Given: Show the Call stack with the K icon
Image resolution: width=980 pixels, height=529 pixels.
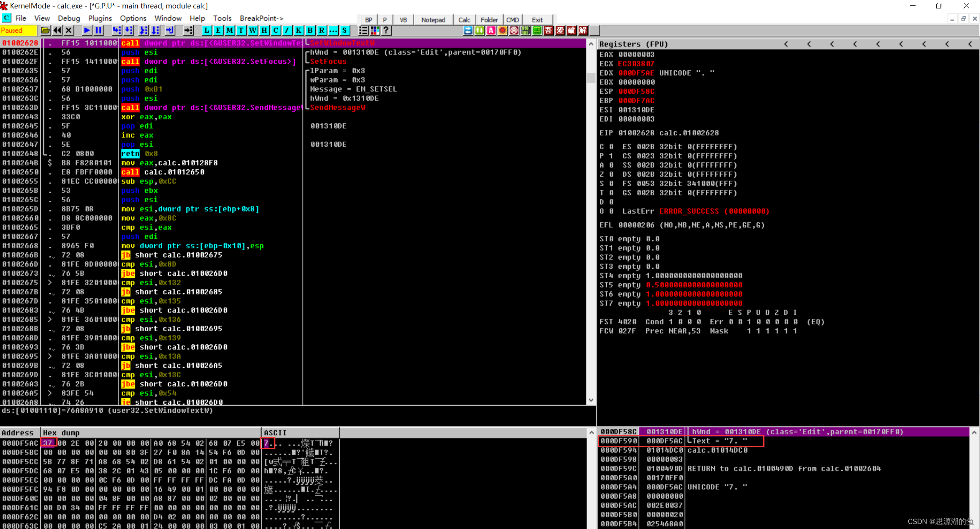Looking at the screenshot, I should (x=299, y=30).
